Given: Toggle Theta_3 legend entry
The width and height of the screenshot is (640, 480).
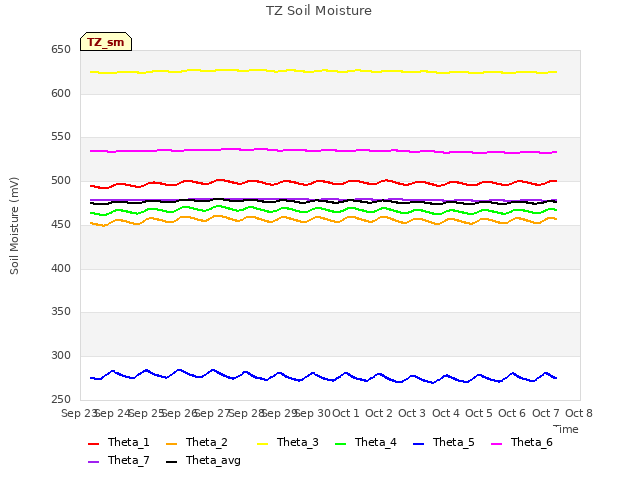Looking at the screenshot, I should coord(288,442).
